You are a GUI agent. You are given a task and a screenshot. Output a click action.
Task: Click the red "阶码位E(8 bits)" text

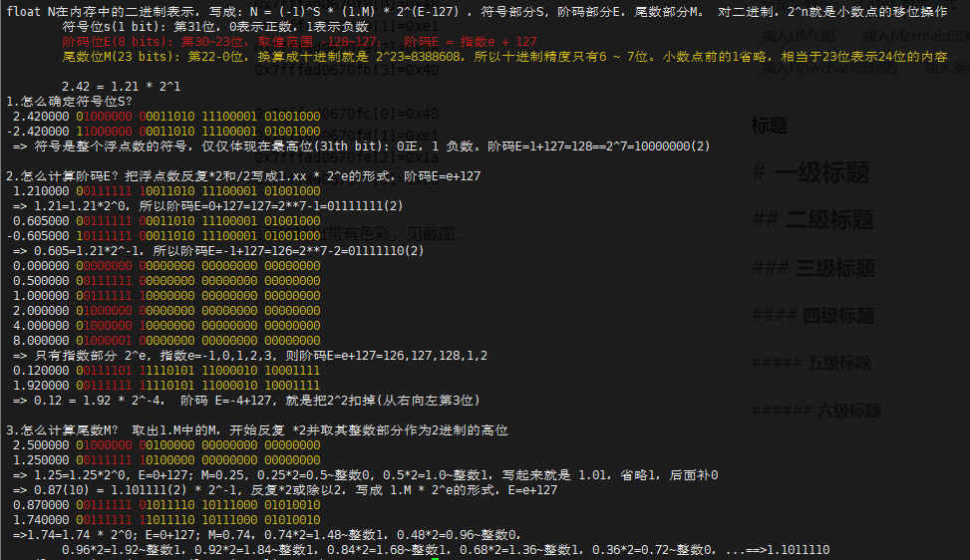coord(119,42)
